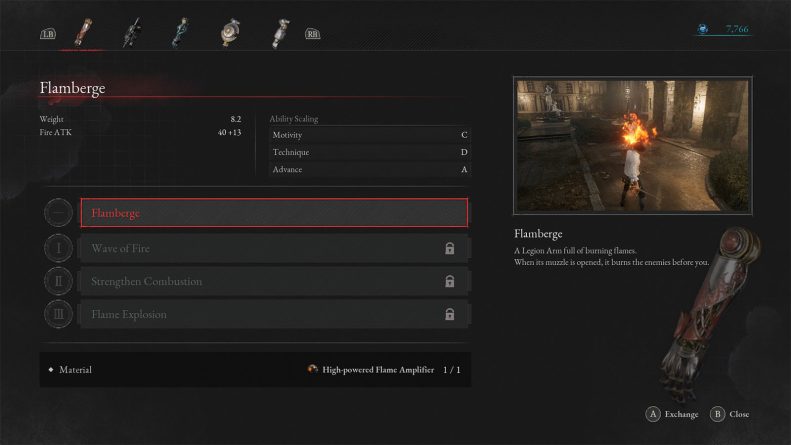Select the Wave of Fire upgrade

(x=274, y=248)
